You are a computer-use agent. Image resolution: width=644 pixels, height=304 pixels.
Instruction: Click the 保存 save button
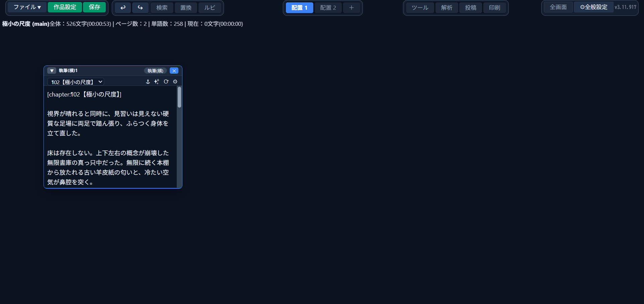[94, 7]
